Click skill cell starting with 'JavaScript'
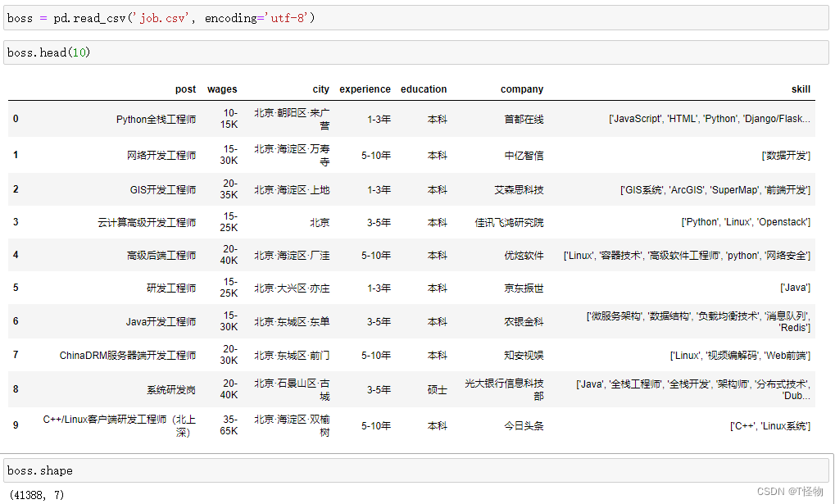Screen dimensions: 835x504 tap(710, 119)
